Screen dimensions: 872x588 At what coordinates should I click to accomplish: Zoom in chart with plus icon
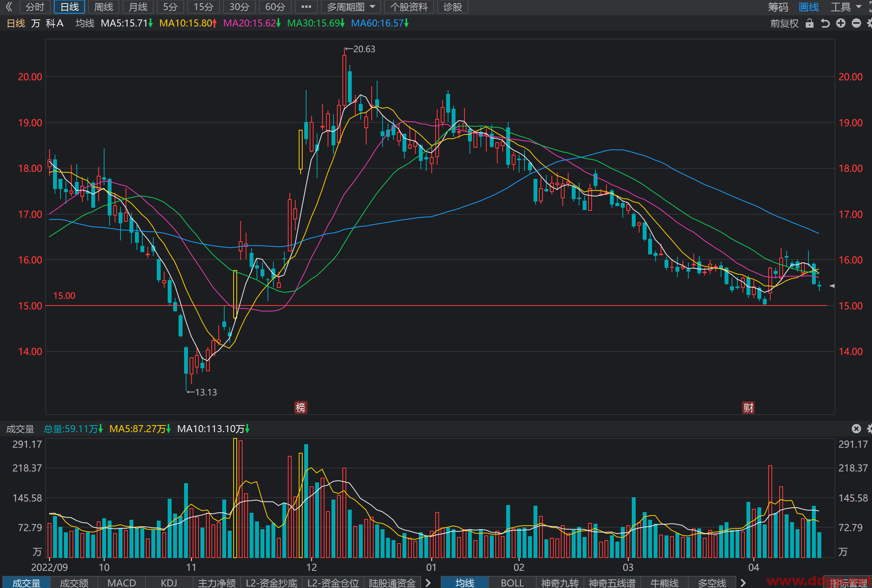841,23
